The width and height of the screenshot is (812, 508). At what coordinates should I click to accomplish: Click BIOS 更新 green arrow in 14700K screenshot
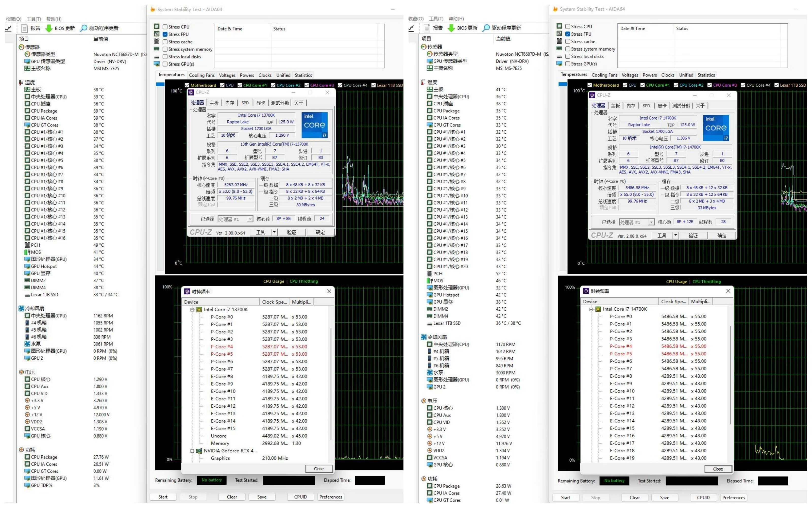pyautogui.click(x=452, y=28)
